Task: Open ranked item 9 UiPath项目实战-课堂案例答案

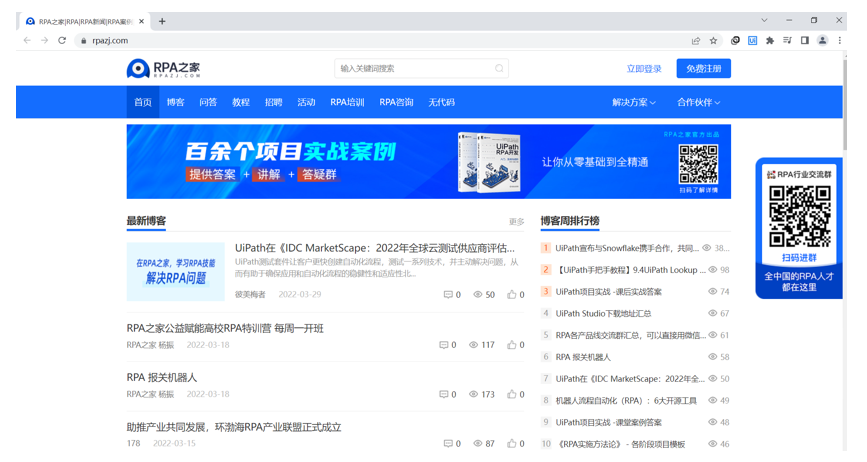Action: [608, 422]
